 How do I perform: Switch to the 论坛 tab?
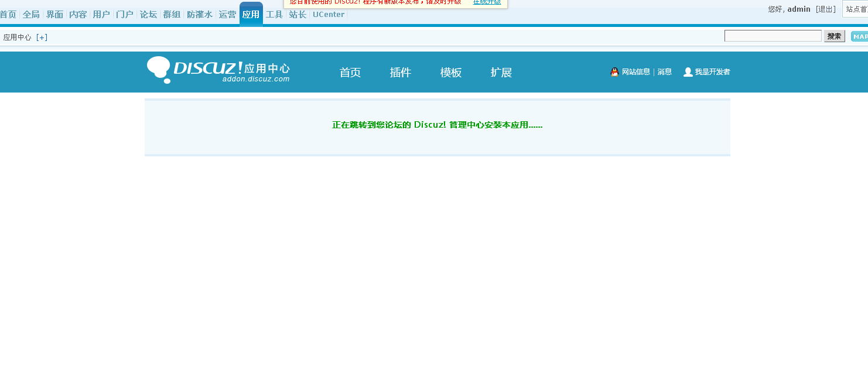[148, 15]
